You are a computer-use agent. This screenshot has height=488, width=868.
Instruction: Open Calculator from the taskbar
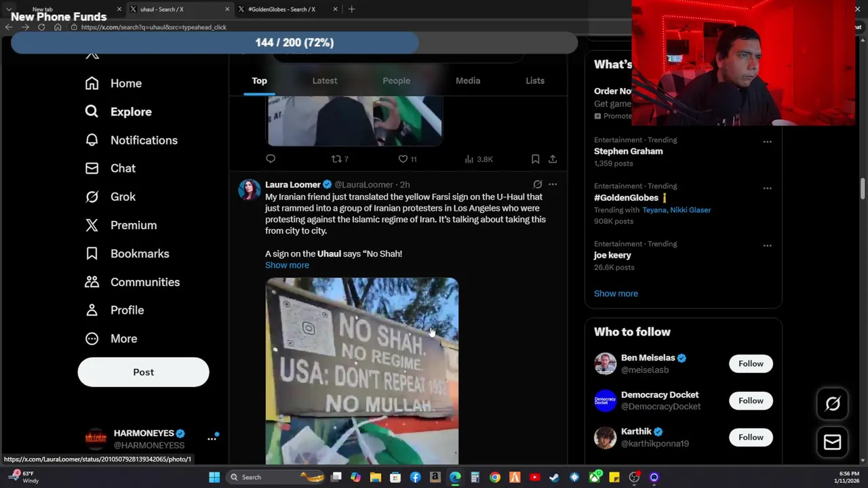pos(475,477)
